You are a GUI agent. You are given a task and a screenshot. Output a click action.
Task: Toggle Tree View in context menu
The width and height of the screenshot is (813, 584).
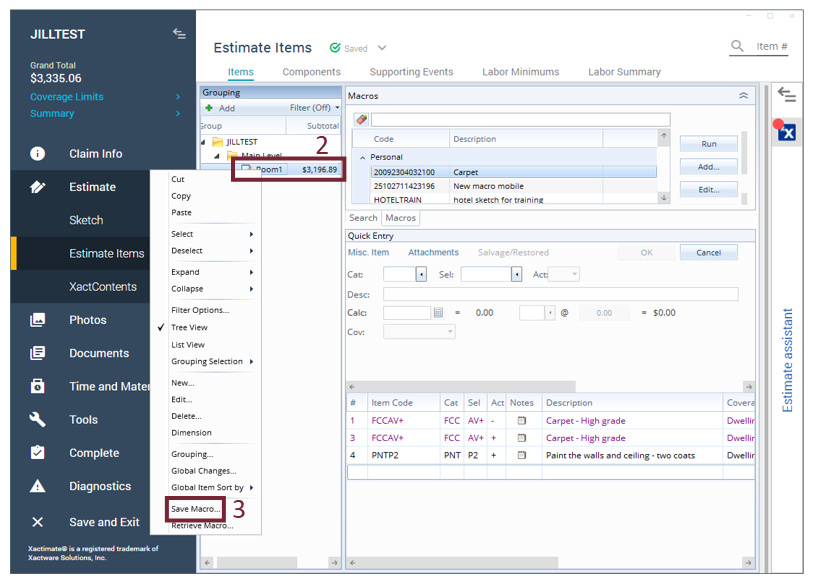[x=189, y=327]
